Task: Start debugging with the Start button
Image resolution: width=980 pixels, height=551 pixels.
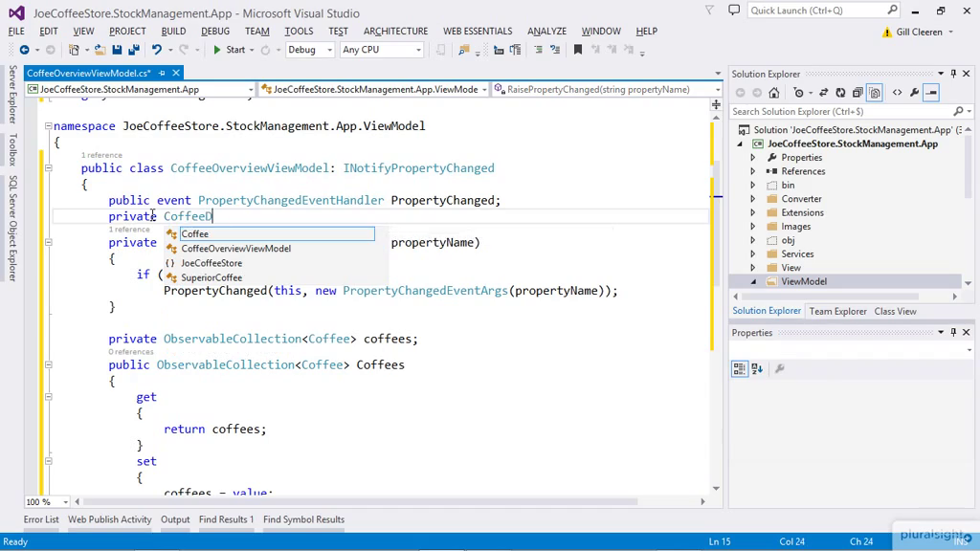Action: pyautogui.click(x=230, y=50)
